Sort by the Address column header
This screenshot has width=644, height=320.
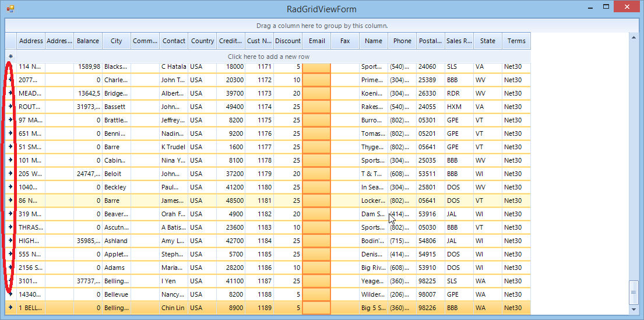[31, 41]
